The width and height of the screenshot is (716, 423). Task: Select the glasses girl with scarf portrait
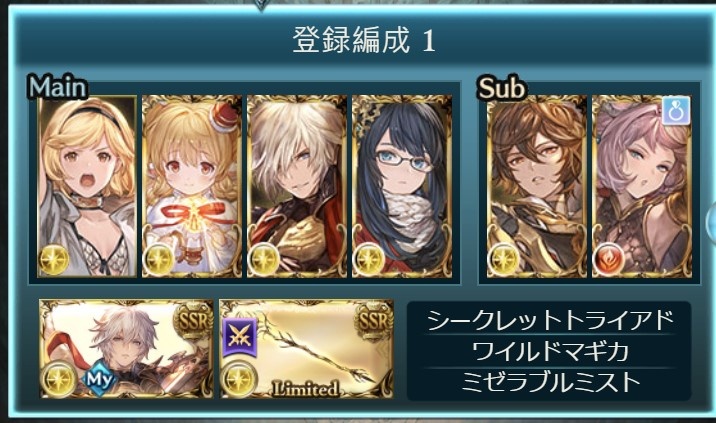[x=402, y=186]
